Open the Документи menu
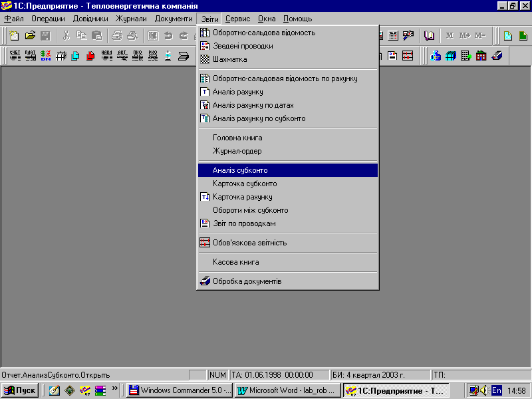The image size is (532, 399). tap(174, 19)
